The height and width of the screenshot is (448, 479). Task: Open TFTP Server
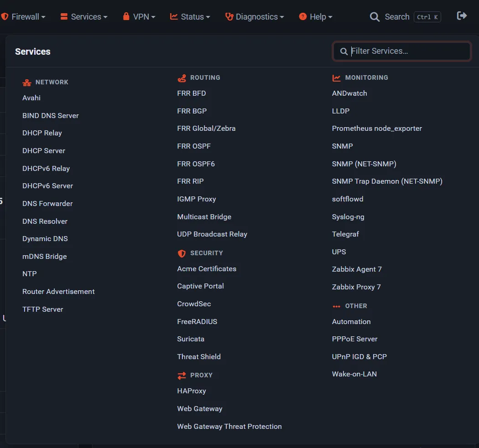click(x=43, y=309)
